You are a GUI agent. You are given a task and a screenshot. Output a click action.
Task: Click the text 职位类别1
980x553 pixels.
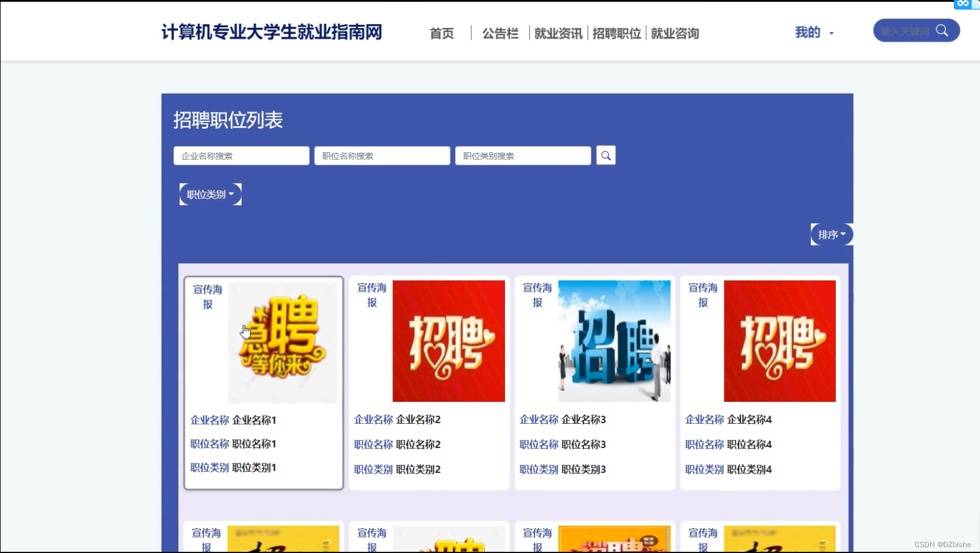pyautogui.click(x=254, y=468)
